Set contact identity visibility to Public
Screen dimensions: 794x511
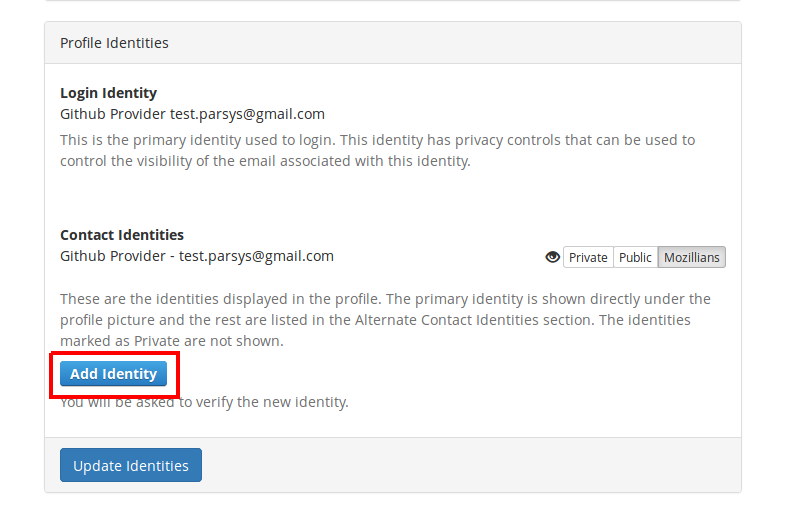coord(635,257)
